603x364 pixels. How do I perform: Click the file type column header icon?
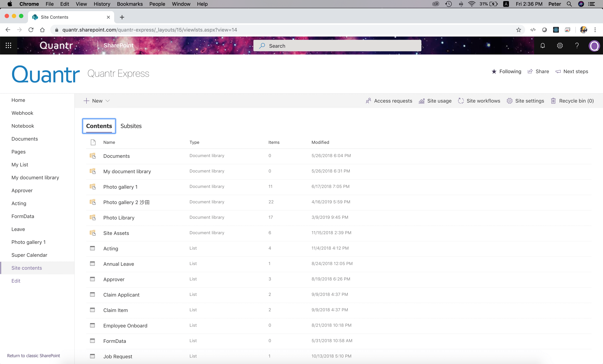[x=93, y=142]
